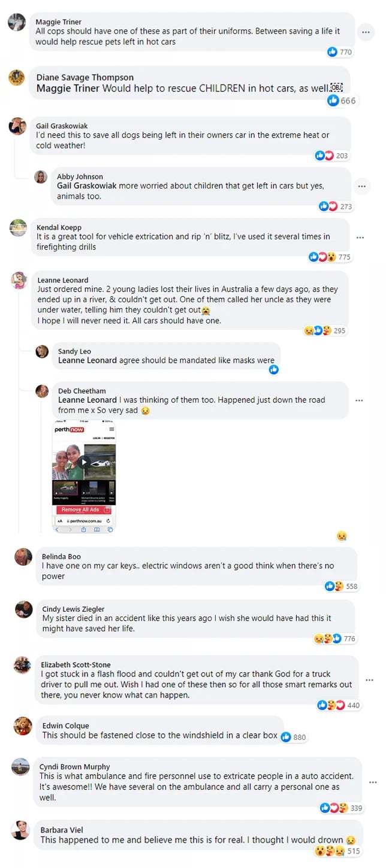Image resolution: width=386 pixels, height=868 pixels.
Task: Open three-dot menu on Elizabeth Scott-Stone's comment
Action: [369, 680]
